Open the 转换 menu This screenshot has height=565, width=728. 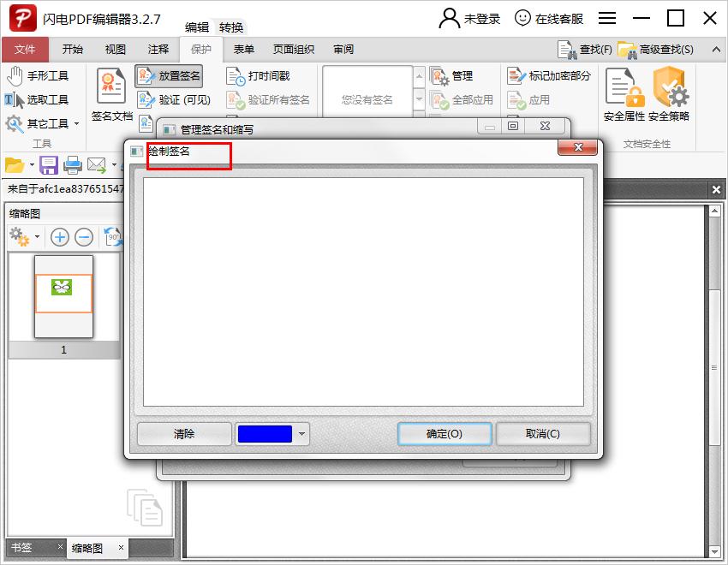pyautogui.click(x=230, y=27)
